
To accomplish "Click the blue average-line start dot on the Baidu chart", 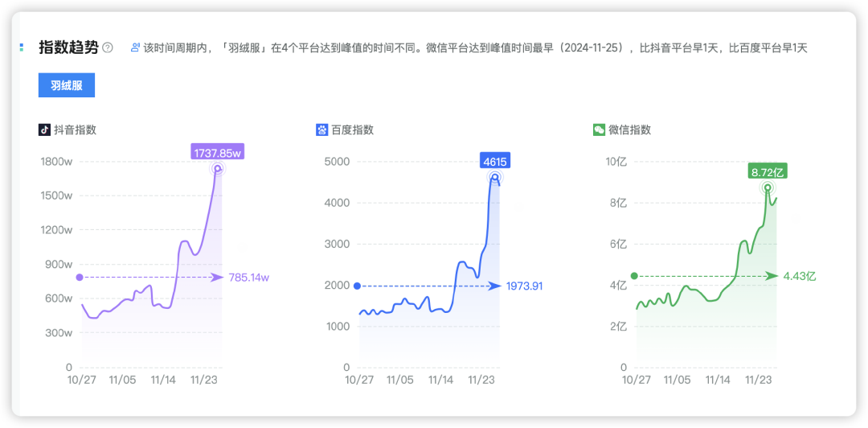I will [357, 286].
